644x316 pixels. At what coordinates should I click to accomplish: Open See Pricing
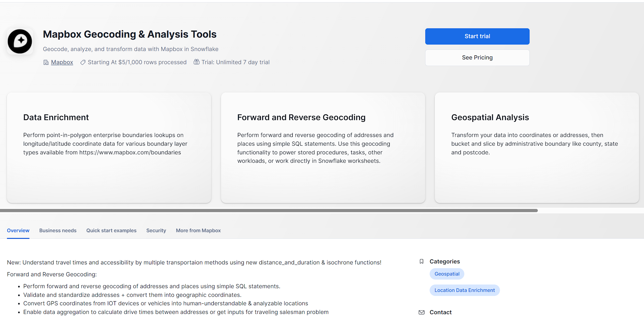pos(477,58)
